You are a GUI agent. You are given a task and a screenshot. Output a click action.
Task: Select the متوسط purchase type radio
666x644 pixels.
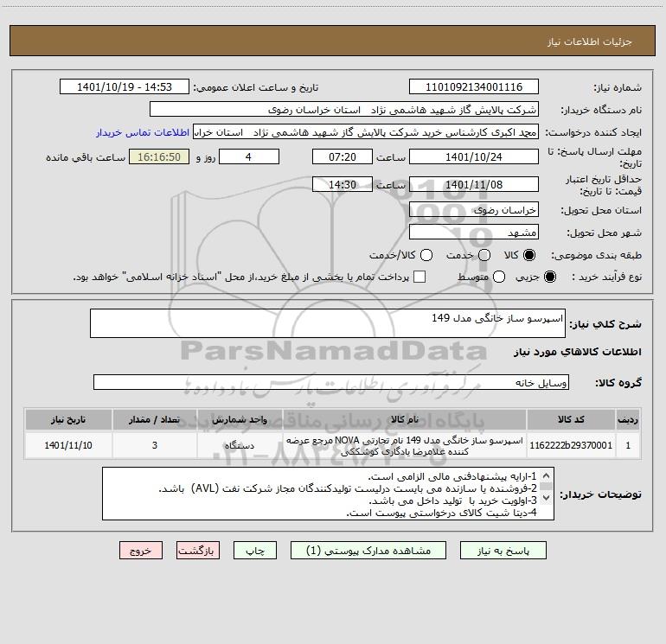(x=499, y=277)
